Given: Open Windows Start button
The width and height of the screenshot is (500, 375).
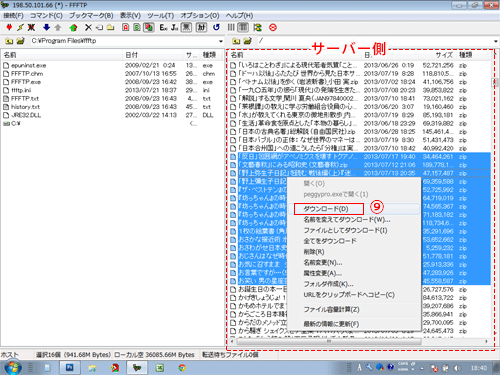Looking at the screenshot, I should [12, 368].
